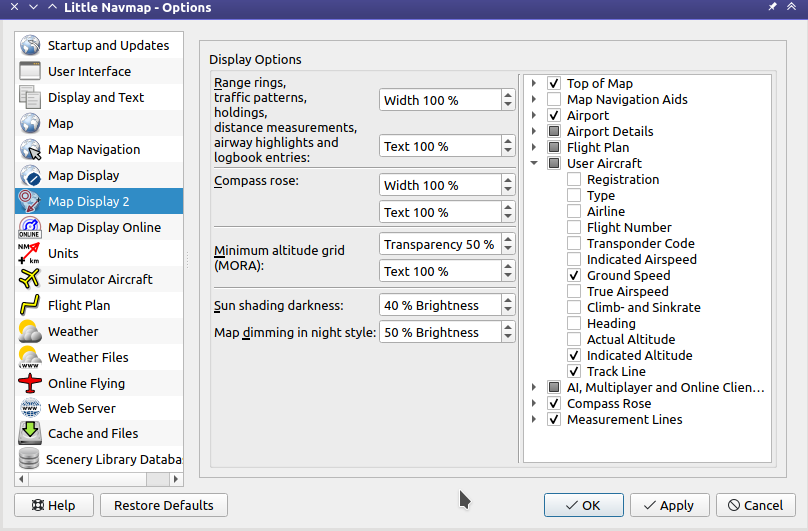
Task: Expand the Measurement Lines node
Action: pyautogui.click(x=534, y=419)
